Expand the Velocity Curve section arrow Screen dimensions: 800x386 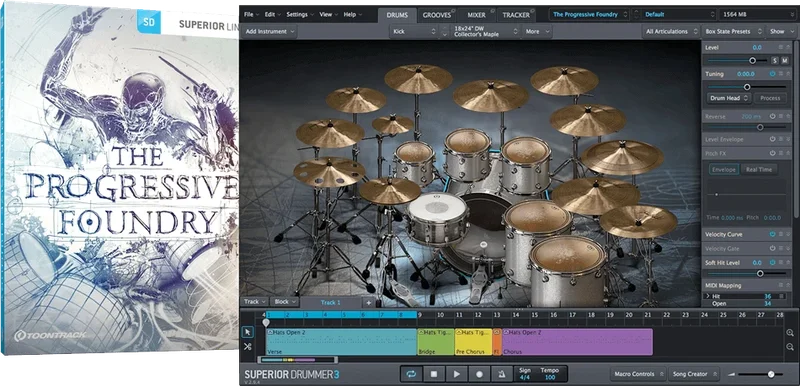point(788,235)
